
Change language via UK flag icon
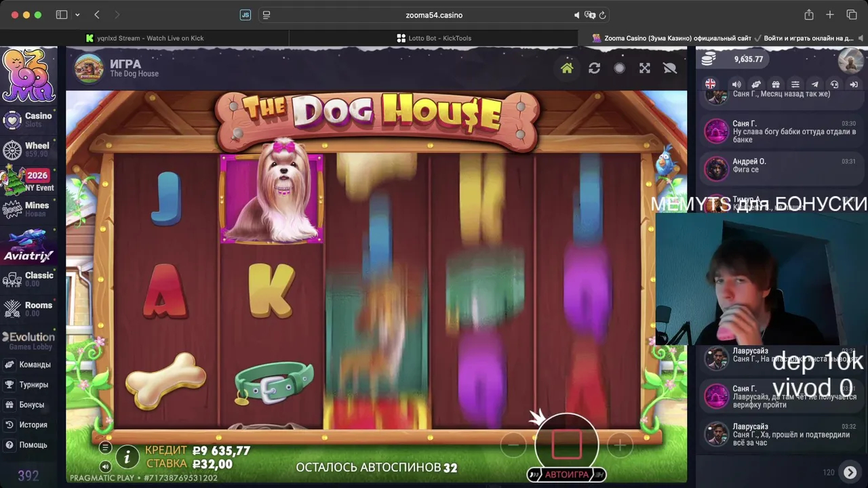[710, 84]
